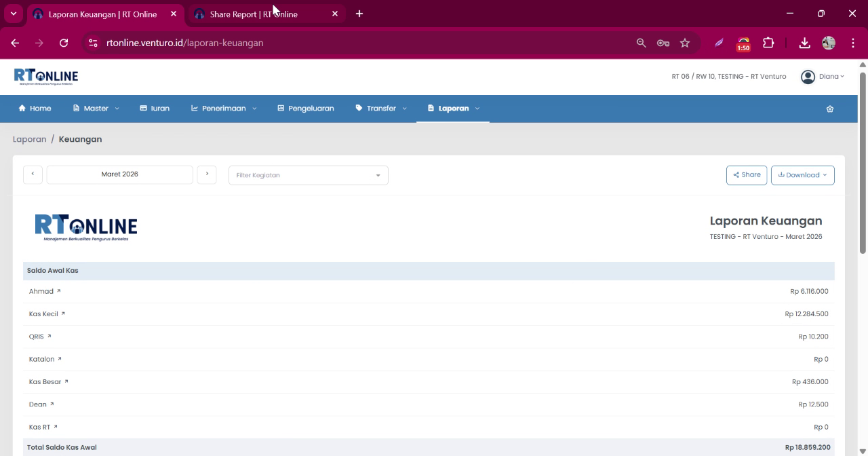Expand the Penerimaan menu dropdown
This screenshot has height=456, width=868.
coord(224,109)
